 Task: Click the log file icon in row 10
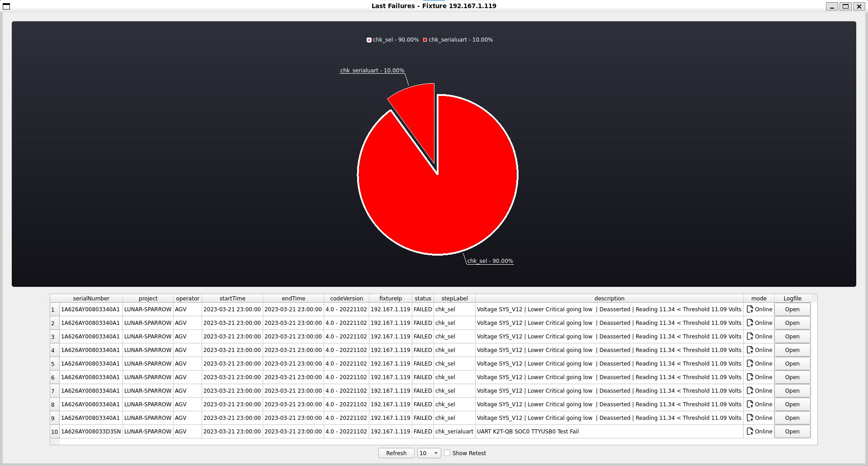pos(750,432)
